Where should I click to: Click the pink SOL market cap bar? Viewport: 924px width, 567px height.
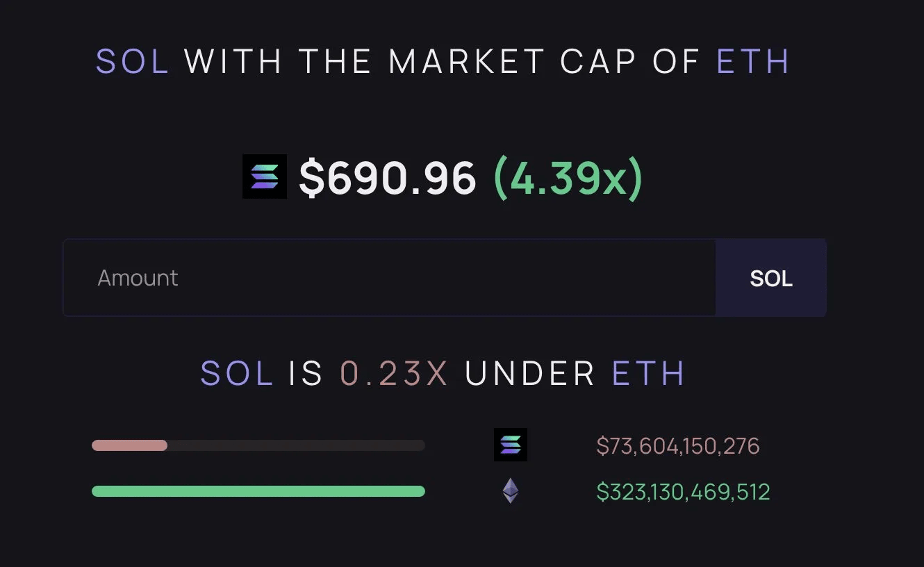[130, 445]
